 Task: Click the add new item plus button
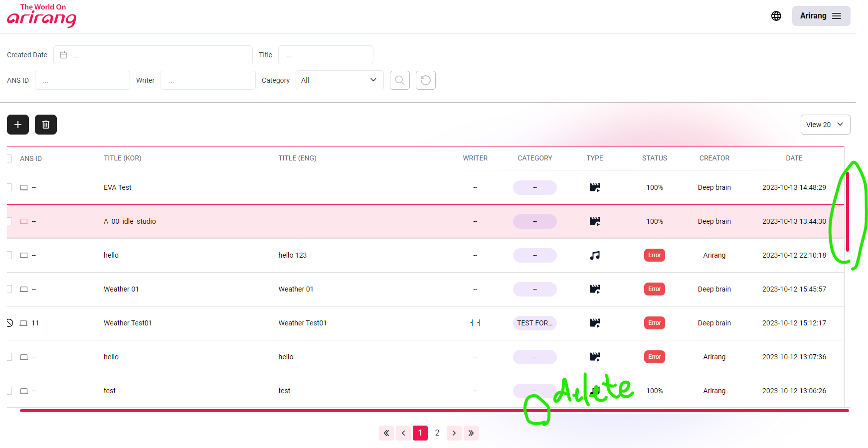tap(18, 125)
